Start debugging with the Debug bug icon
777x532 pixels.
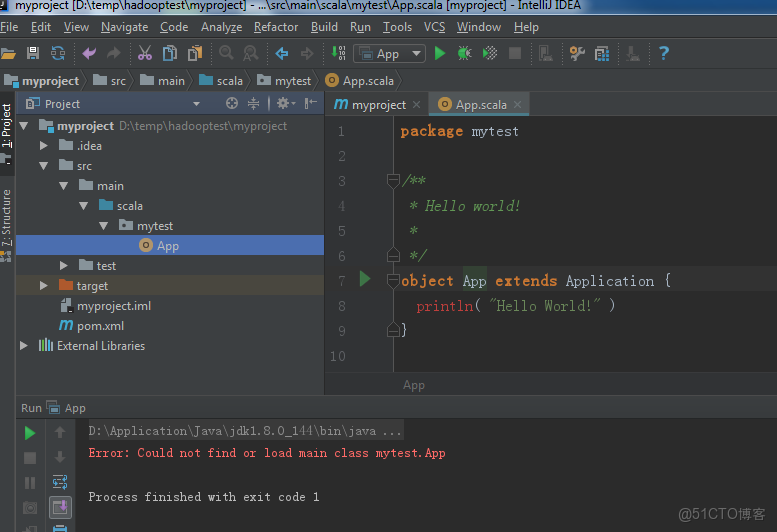[x=464, y=54]
